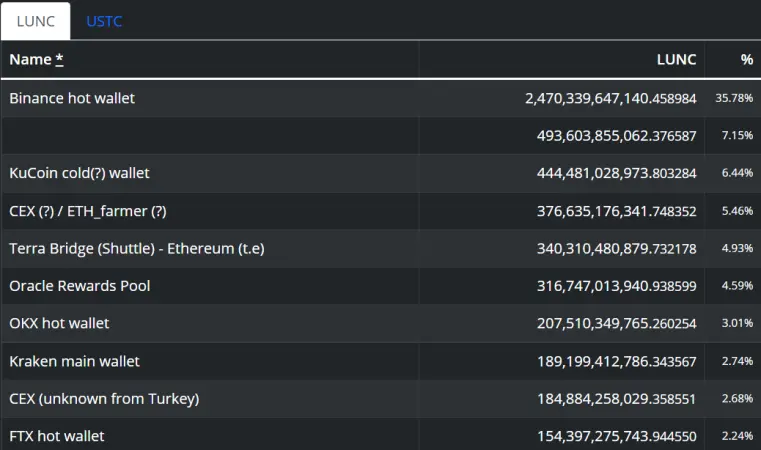Select the Oracle Rewards Pool name

[80, 286]
